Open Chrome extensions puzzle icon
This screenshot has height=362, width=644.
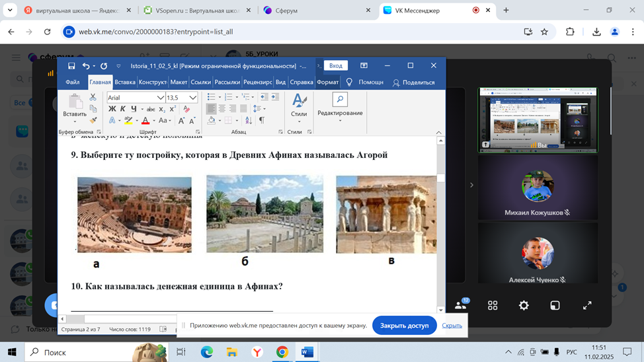[570, 32]
